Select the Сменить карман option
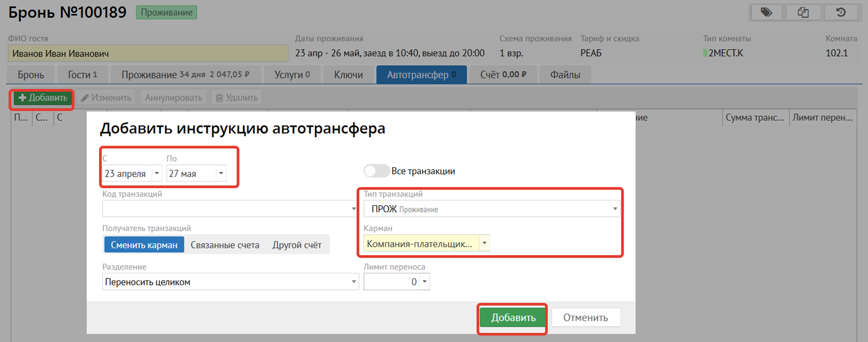The height and width of the screenshot is (342, 868). coord(144,245)
